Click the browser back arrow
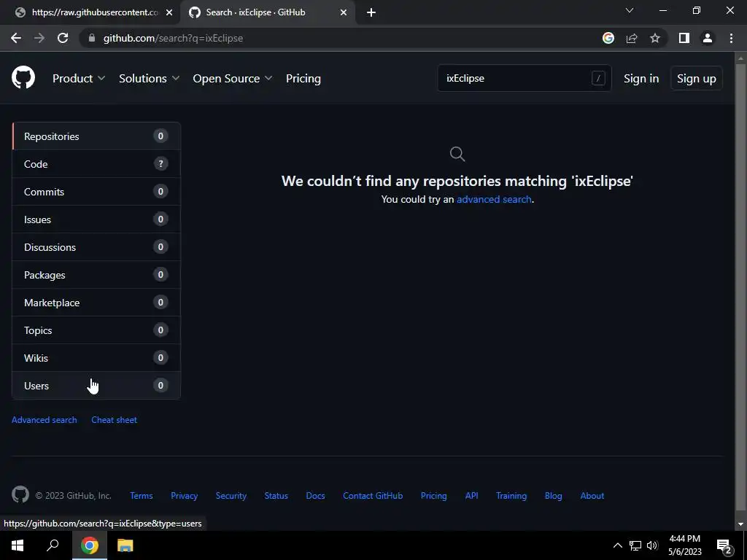Viewport: 747px width, 560px height. (16, 38)
